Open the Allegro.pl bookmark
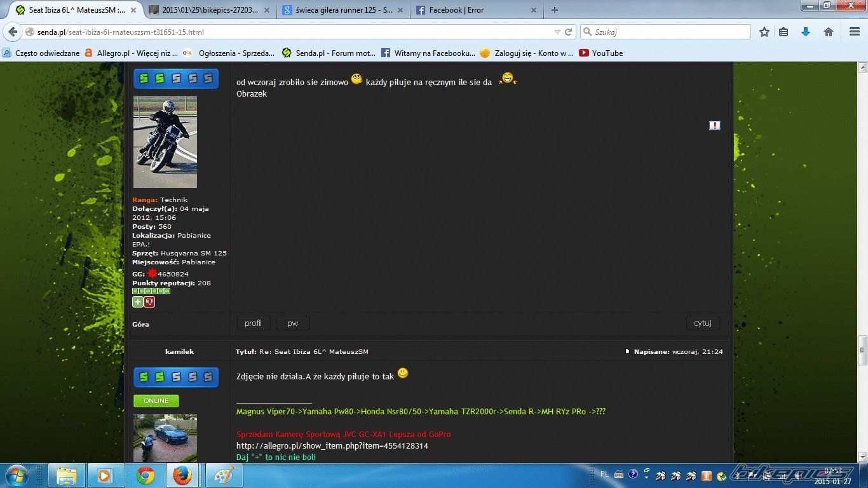The width and height of the screenshot is (868, 488). 131,53
